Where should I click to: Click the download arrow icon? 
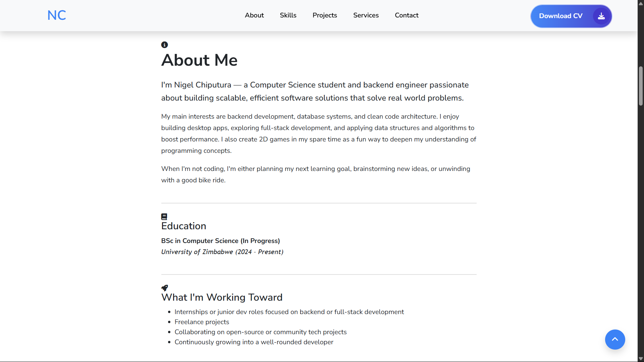point(601,16)
